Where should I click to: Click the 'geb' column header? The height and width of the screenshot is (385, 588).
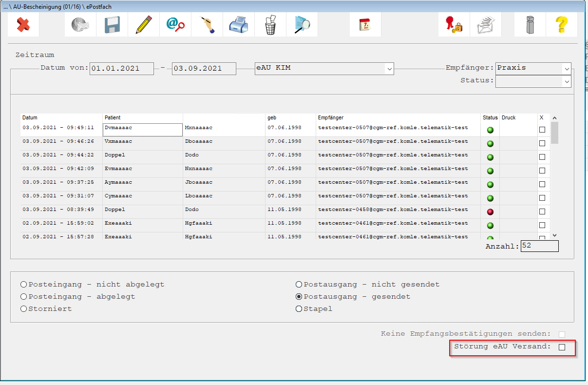tap(291, 118)
